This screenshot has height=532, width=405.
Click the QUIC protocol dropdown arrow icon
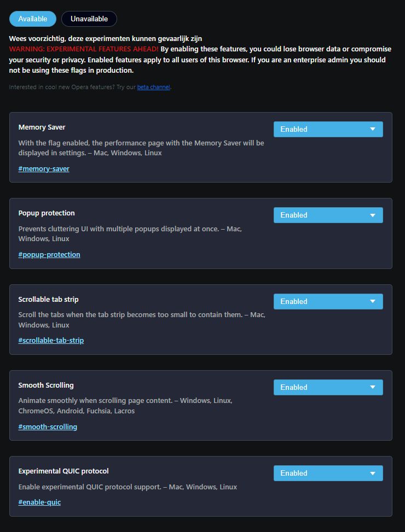click(x=373, y=473)
